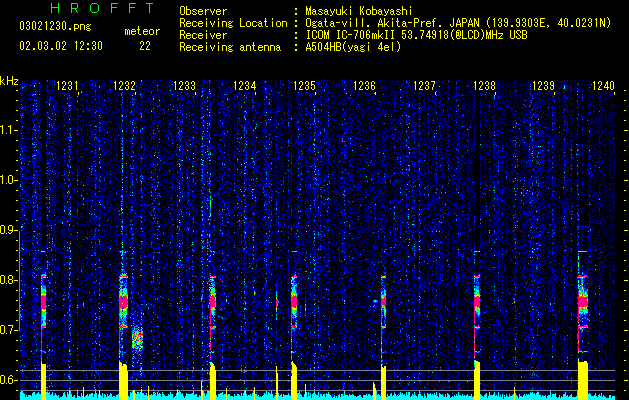Click the 1237 time marker
Image resolution: width=629 pixels, height=400 pixels.
click(424, 85)
